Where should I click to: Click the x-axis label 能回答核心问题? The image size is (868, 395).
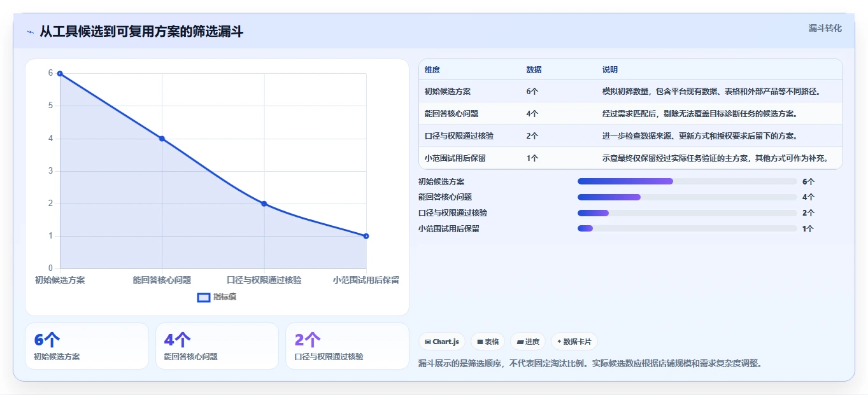pyautogui.click(x=162, y=280)
